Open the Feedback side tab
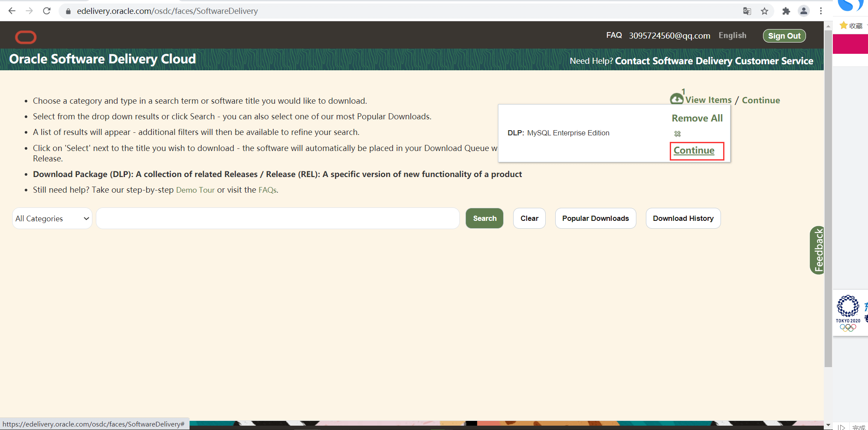 click(817, 250)
